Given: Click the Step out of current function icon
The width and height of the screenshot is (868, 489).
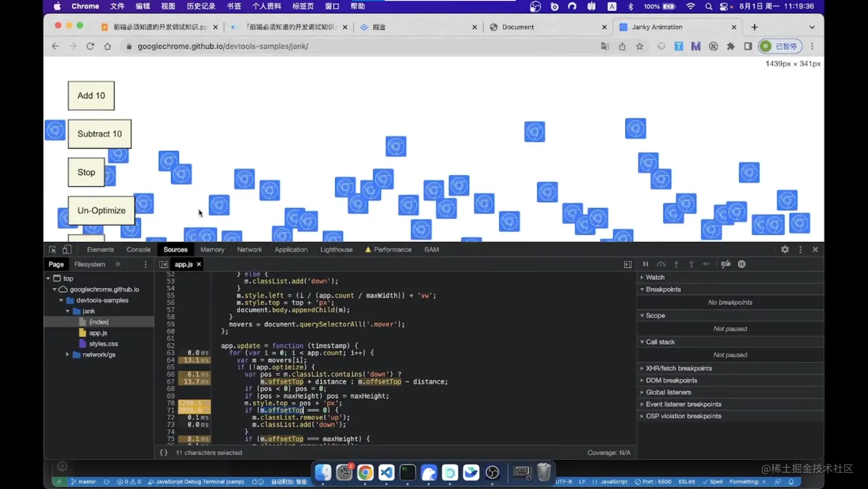Looking at the screenshot, I should coord(691,264).
